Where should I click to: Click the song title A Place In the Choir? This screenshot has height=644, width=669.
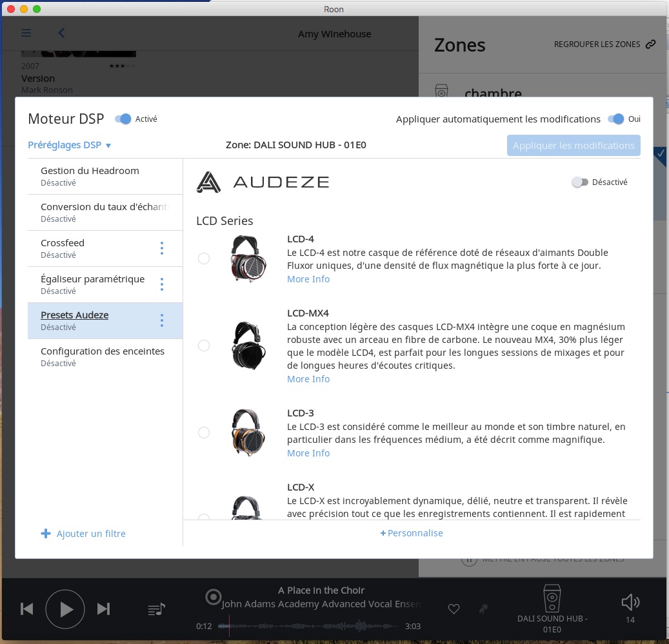pyautogui.click(x=321, y=590)
